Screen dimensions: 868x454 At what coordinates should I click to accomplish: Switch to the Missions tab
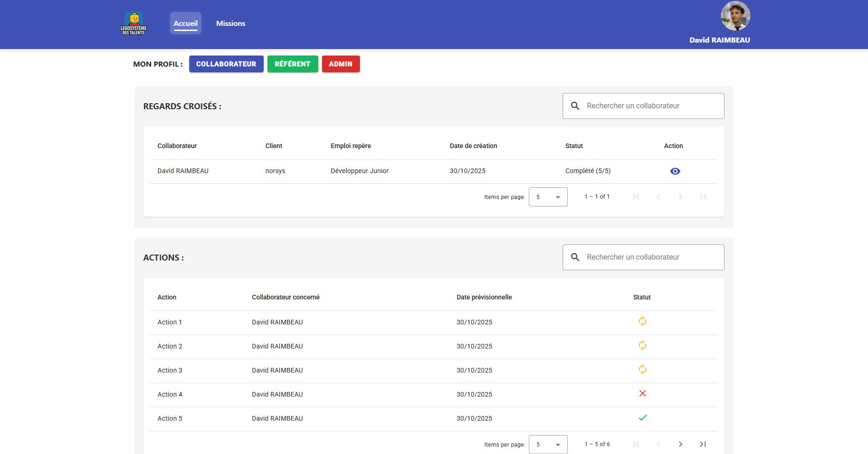pos(230,23)
